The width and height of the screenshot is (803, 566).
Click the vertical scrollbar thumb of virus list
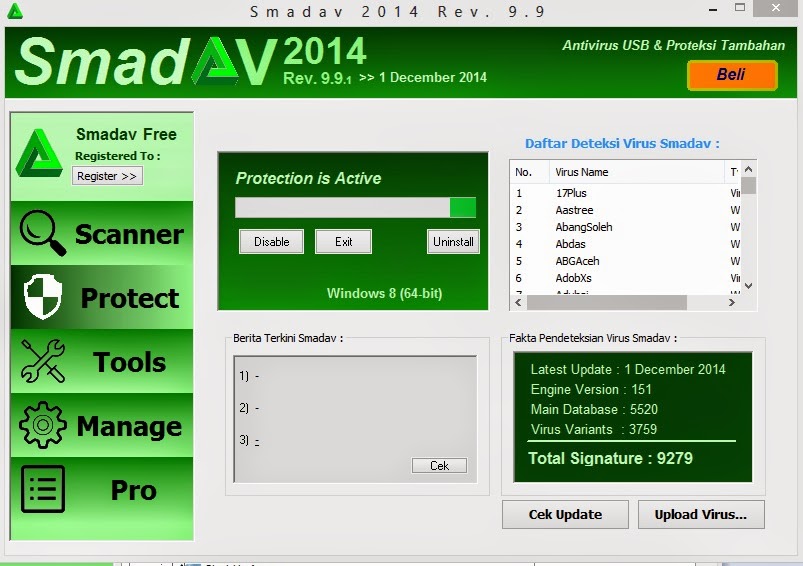tap(749, 185)
